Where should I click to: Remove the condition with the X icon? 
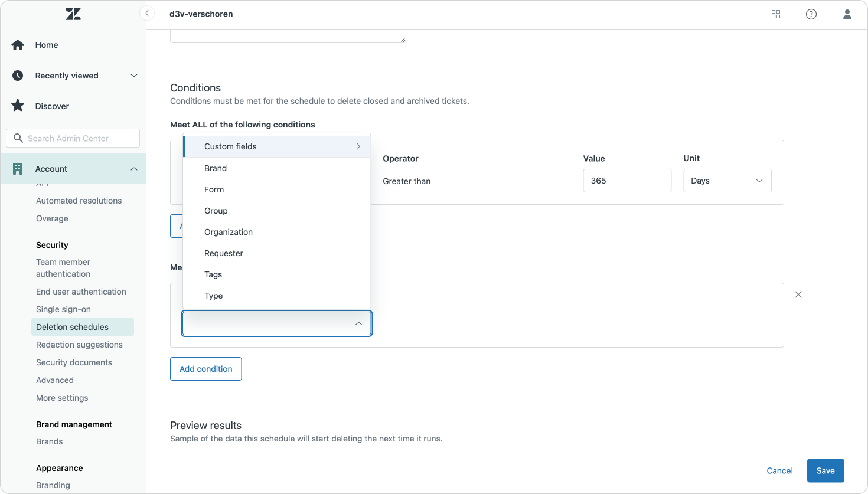point(798,295)
